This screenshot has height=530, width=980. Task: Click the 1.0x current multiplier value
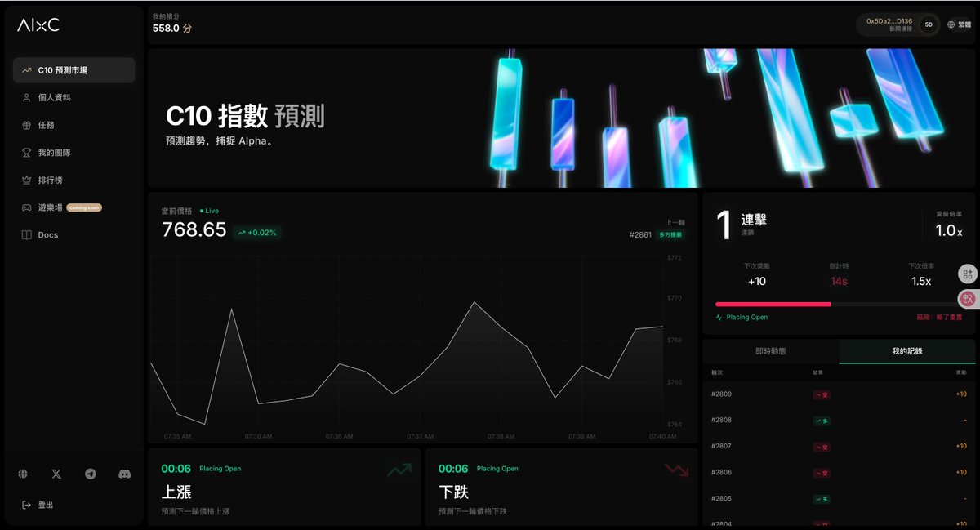pyautogui.click(x=949, y=231)
